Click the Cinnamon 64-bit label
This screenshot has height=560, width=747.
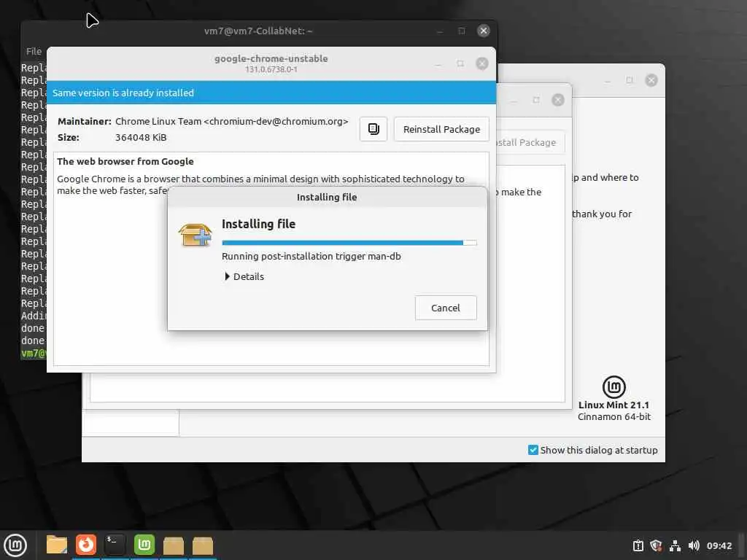click(614, 416)
